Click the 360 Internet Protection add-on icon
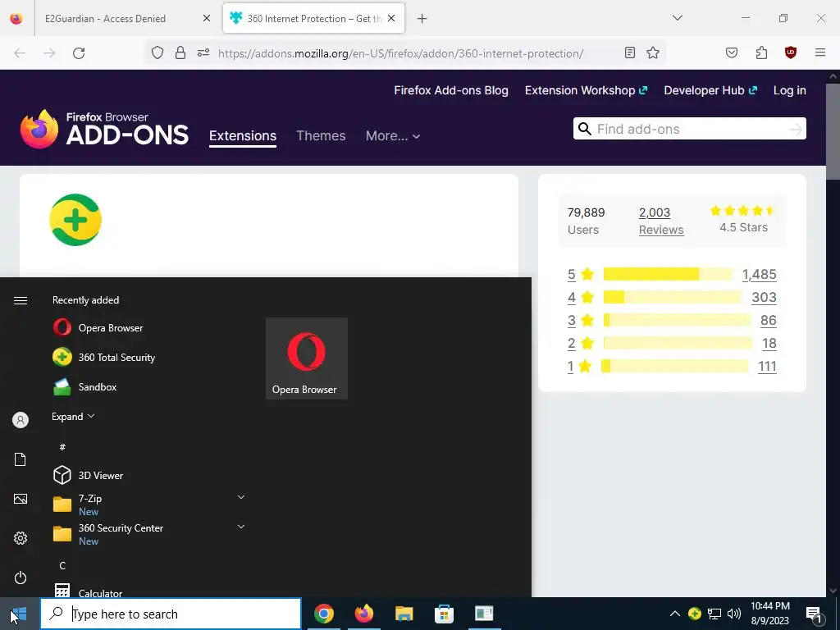Viewport: 840px width, 630px height. [x=75, y=220]
